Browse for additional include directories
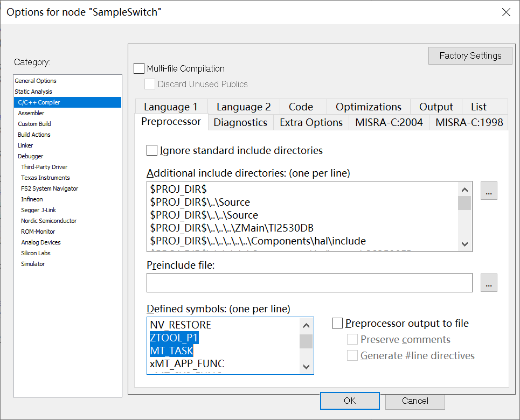The image size is (520, 420). coord(489,191)
